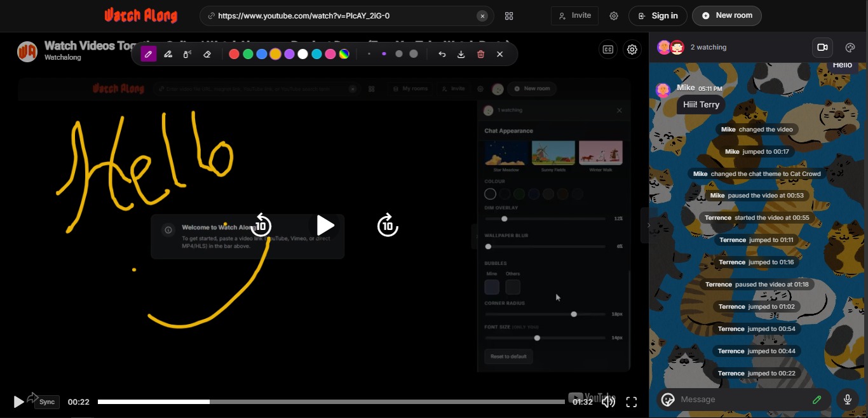
Task: Click 'Terrence paused the video at 01:18'
Action: (757, 285)
